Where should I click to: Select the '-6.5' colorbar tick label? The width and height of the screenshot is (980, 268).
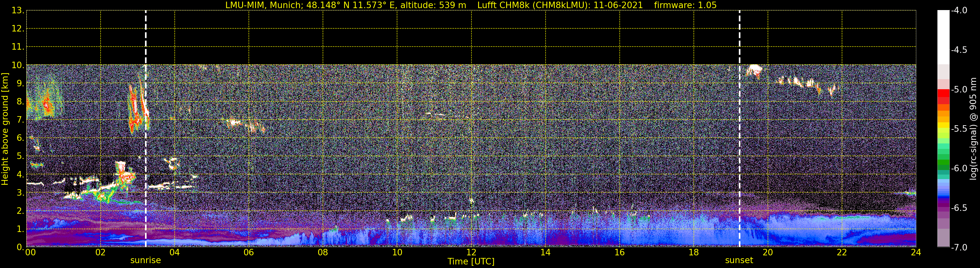[959, 208]
